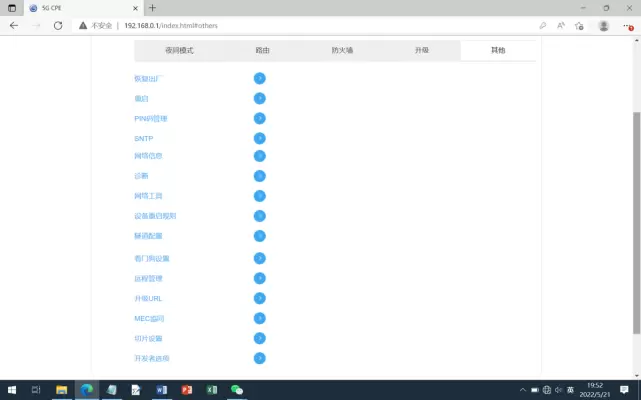Image resolution: width=641 pixels, height=400 pixels.
Task: Refresh the router admin page
Action: 60,25
